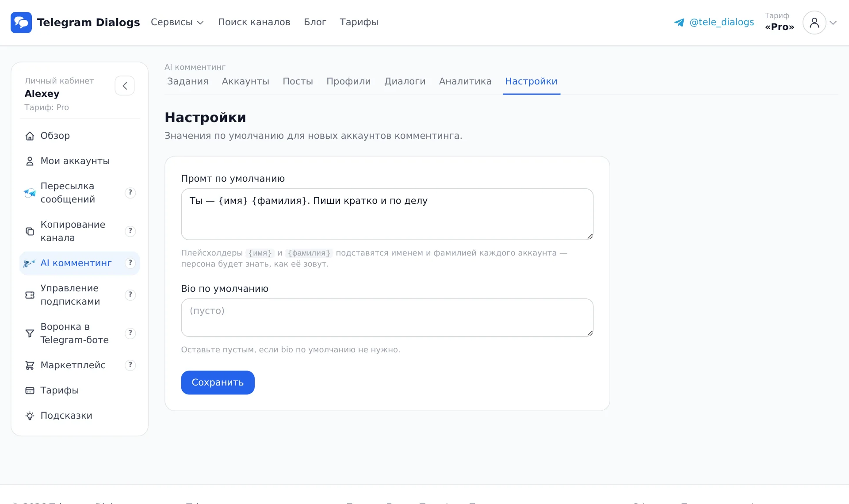Expand the Сервисы dropdown menu

(x=177, y=22)
